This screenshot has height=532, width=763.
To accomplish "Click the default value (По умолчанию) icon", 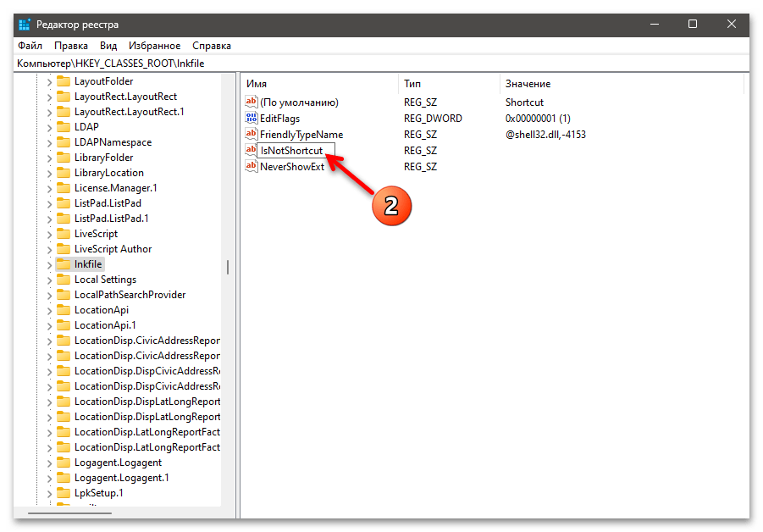I will pyautogui.click(x=251, y=103).
